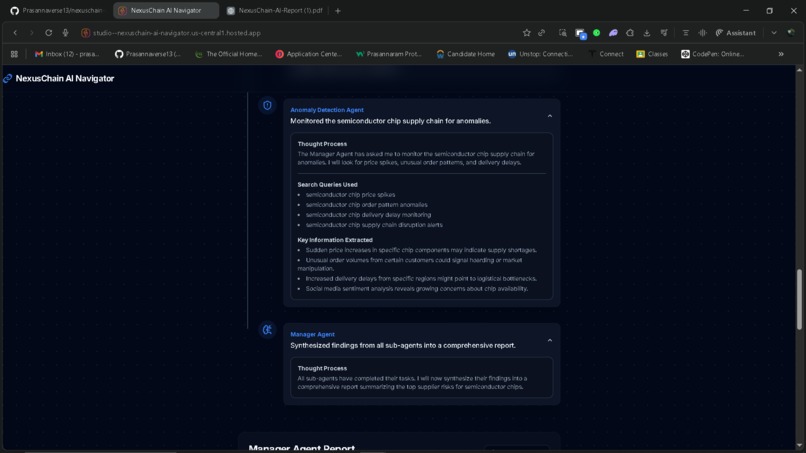The height and width of the screenshot is (453, 806).
Task: Copy the page link with the chain icon
Action: click(x=542, y=33)
